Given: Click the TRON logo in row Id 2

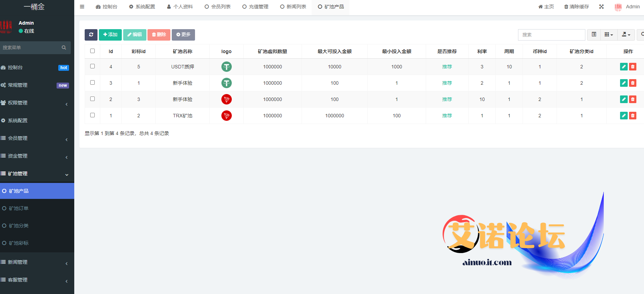Looking at the screenshot, I should [x=227, y=99].
